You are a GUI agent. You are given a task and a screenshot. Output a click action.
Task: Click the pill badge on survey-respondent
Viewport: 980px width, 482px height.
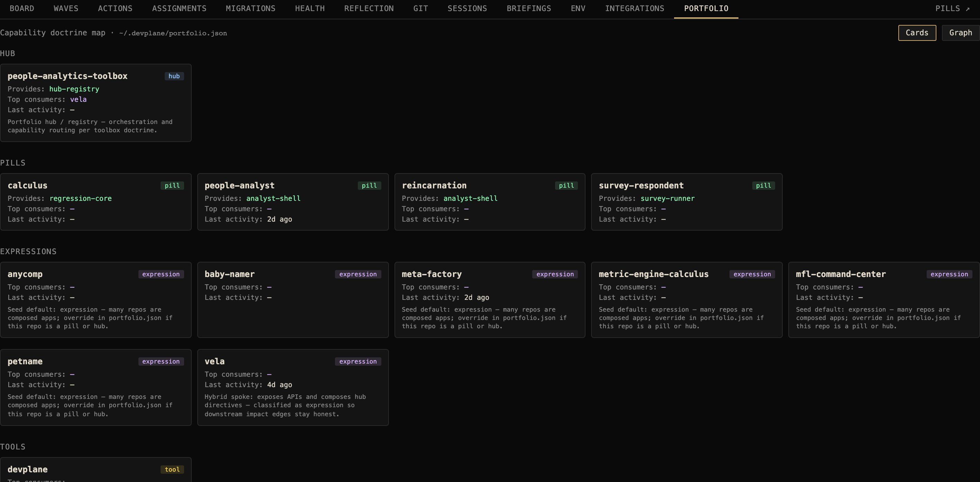pyautogui.click(x=763, y=185)
